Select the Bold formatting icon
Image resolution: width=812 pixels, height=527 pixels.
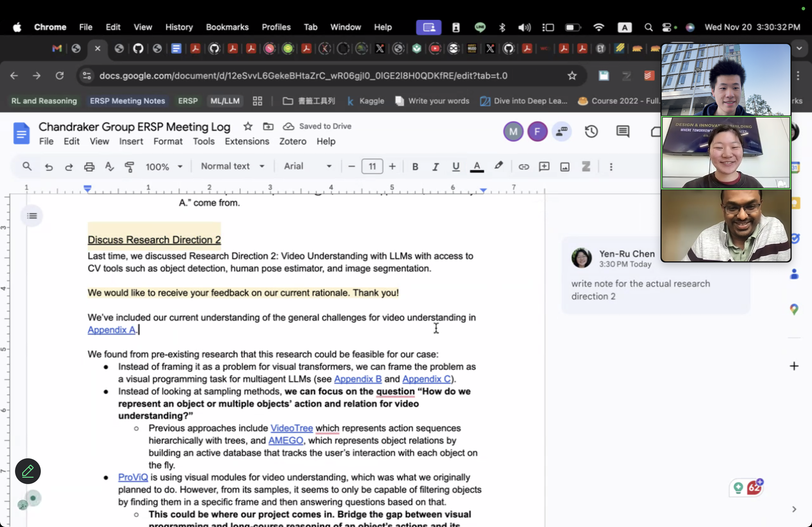(415, 167)
